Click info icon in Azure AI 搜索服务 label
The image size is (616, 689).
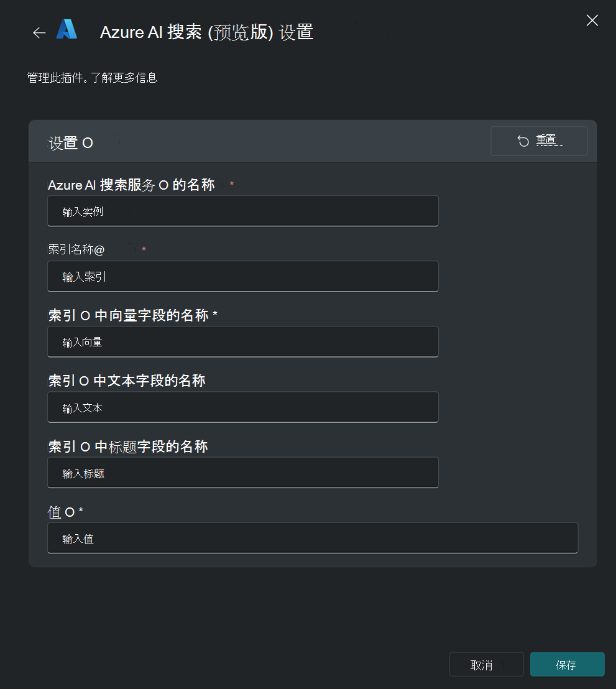pos(163,185)
